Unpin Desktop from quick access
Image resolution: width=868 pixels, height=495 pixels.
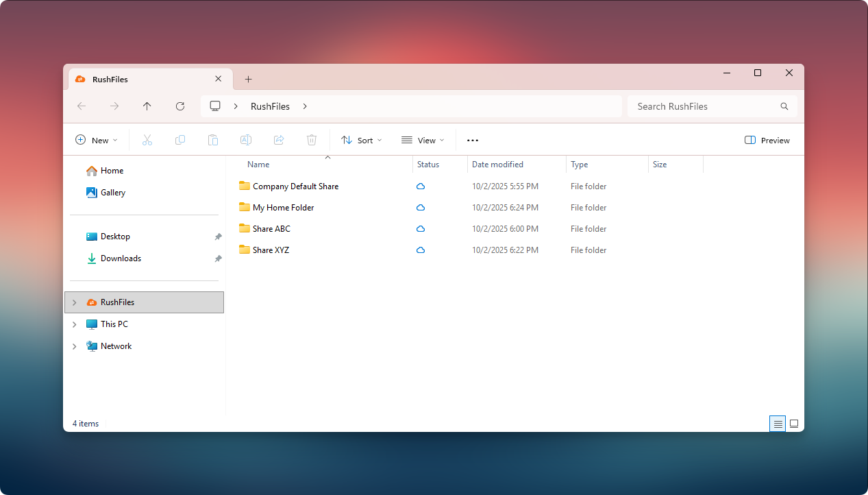click(x=218, y=237)
